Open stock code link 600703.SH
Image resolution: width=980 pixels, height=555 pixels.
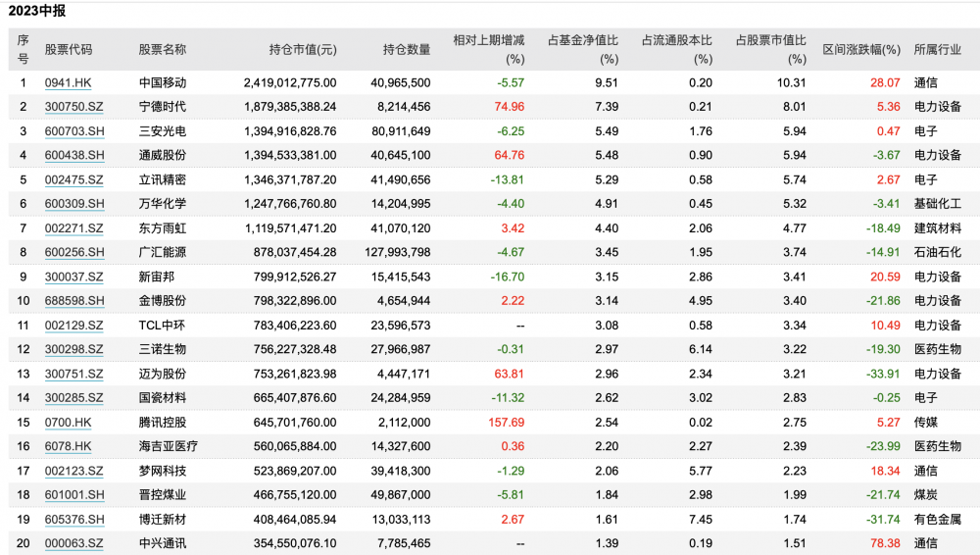pos(74,131)
